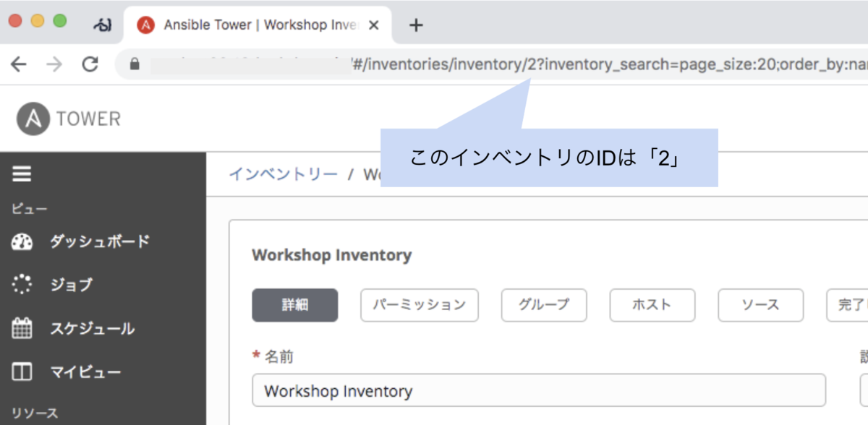Select the パーミッション tab button
Screen dimensions: 868x425
pyautogui.click(x=420, y=305)
